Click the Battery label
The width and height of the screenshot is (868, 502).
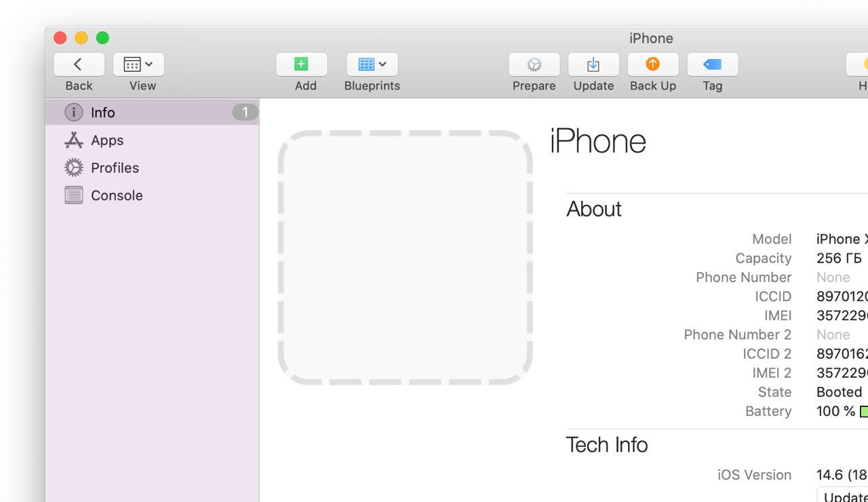tap(768, 411)
